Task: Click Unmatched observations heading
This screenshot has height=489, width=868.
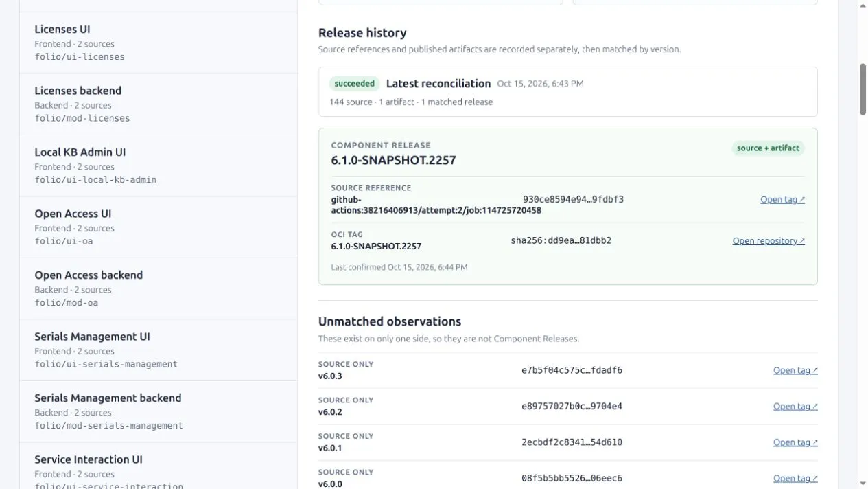Action: click(390, 321)
